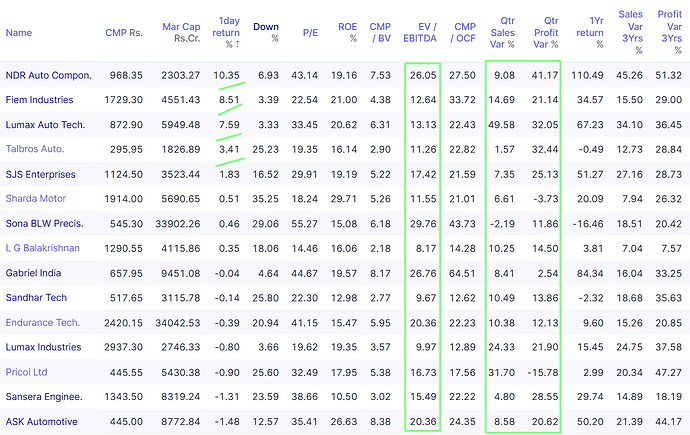The width and height of the screenshot is (690, 435).
Task: Select Sona BLW 1Yr return -16.46
Action: [x=588, y=223]
